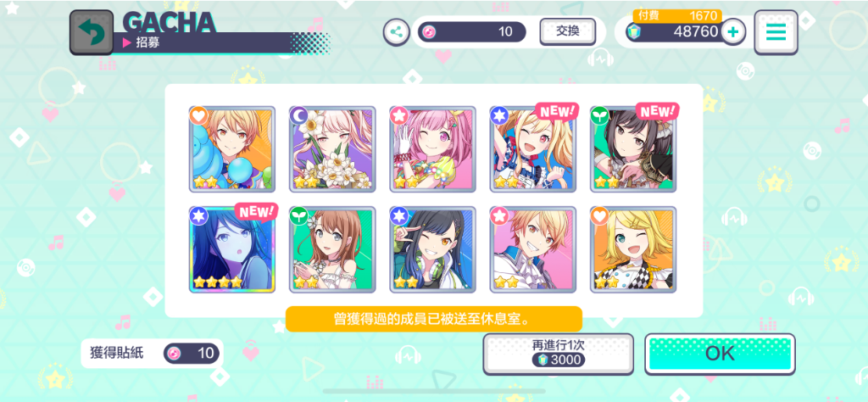Click the plus icon to add crystals
The height and width of the screenshot is (402, 868).
pos(733,32)
